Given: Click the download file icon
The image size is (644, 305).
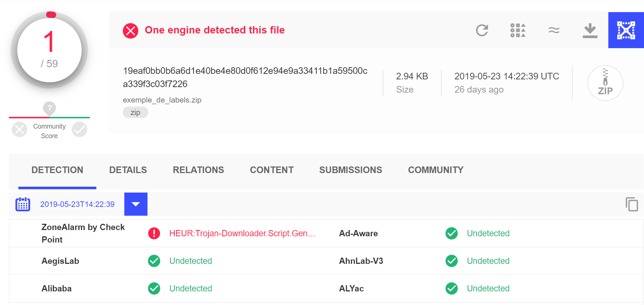Looking at the screenshot, I should (590, 30).
